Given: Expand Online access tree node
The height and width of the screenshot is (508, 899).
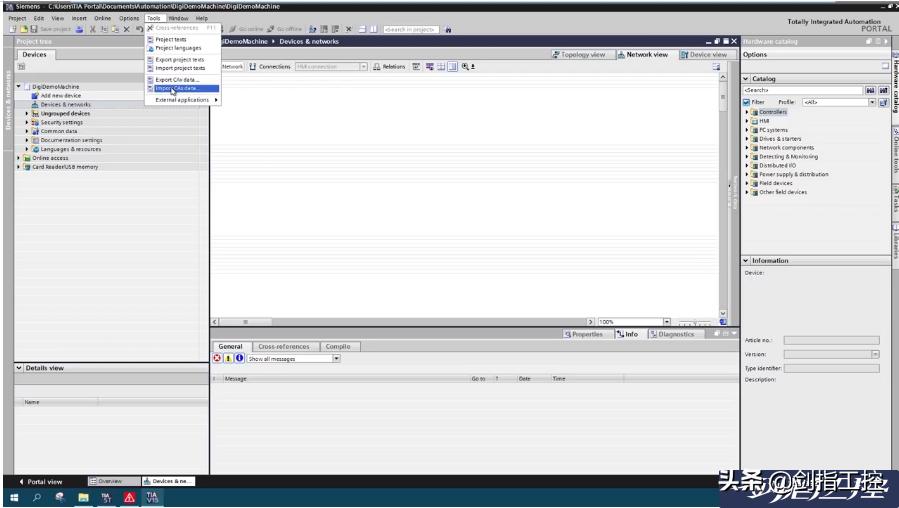Looking at the screenshot, I should (18, 158).
